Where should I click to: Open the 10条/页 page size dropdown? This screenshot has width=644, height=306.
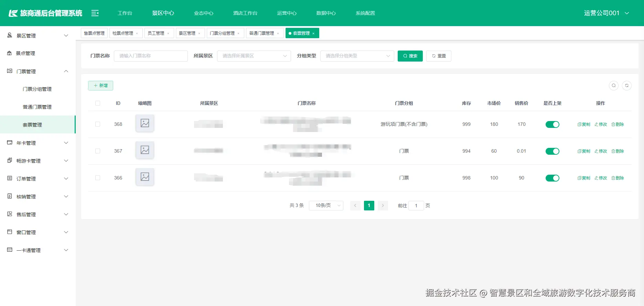(326, 206)
